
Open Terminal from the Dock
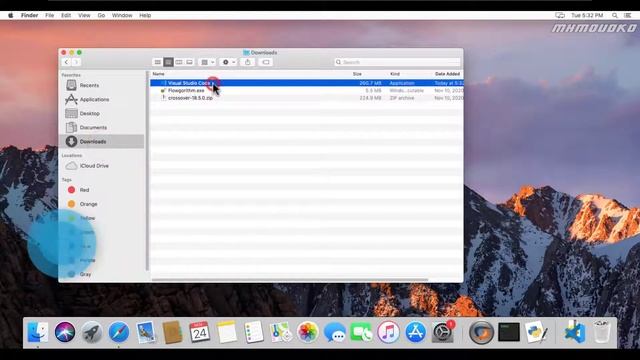point(509,332)
